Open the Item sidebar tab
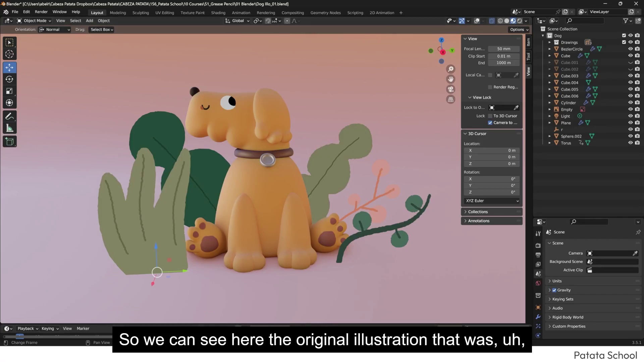Screen dimensions: 644x362 pyautogui.click(x=529, y=42)
